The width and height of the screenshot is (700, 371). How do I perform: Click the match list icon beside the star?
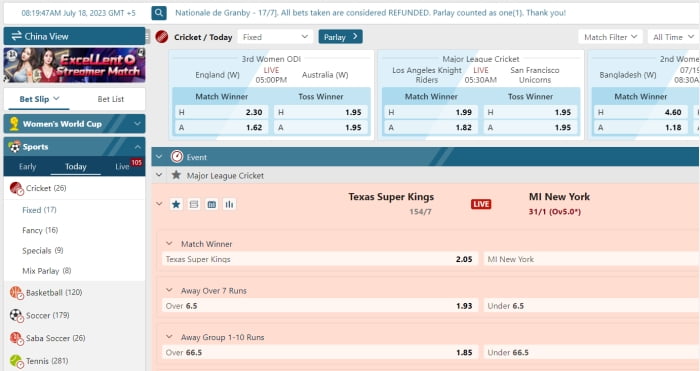(x=194, y=204)
